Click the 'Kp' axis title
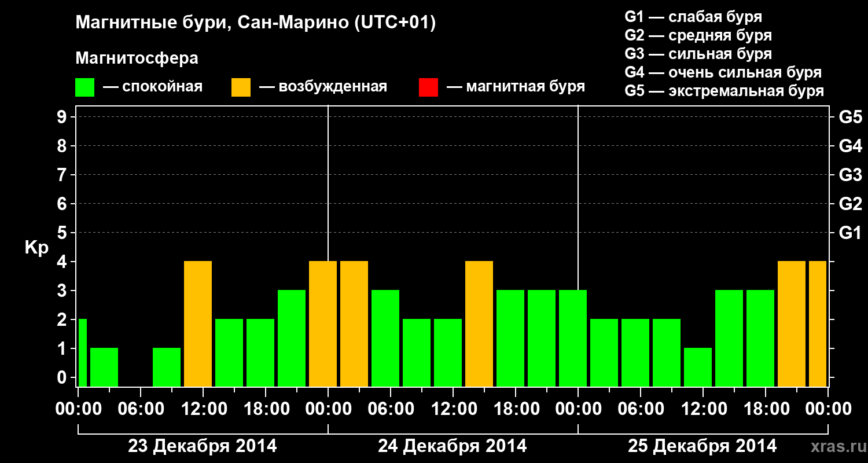The image size is (868, 463). (x=36, y=248)
